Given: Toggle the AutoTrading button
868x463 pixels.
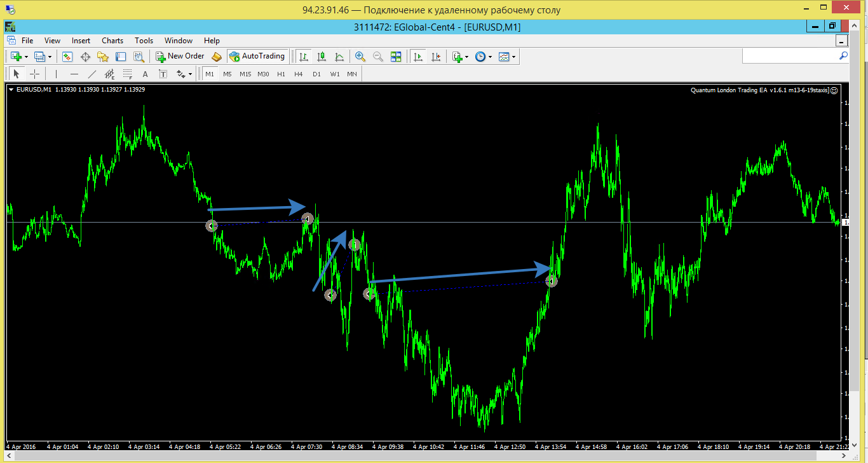Looking at the screenshot, I should click(x=257, y=57).
